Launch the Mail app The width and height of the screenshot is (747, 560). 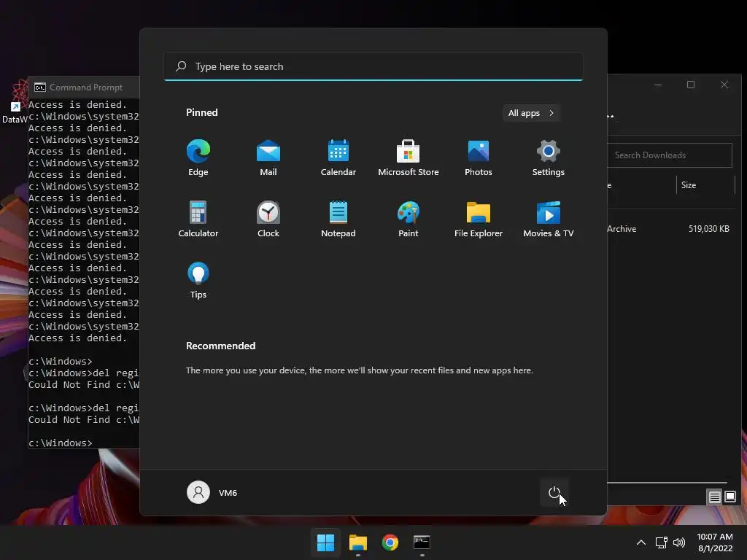click(x=268, y=157)
